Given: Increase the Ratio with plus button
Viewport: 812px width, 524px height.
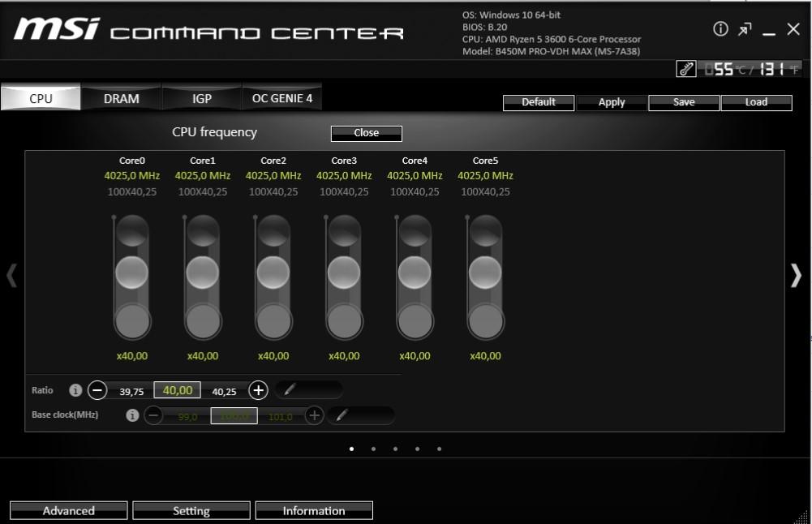Looking at the screenshot, I should click(x=259, y=390).
